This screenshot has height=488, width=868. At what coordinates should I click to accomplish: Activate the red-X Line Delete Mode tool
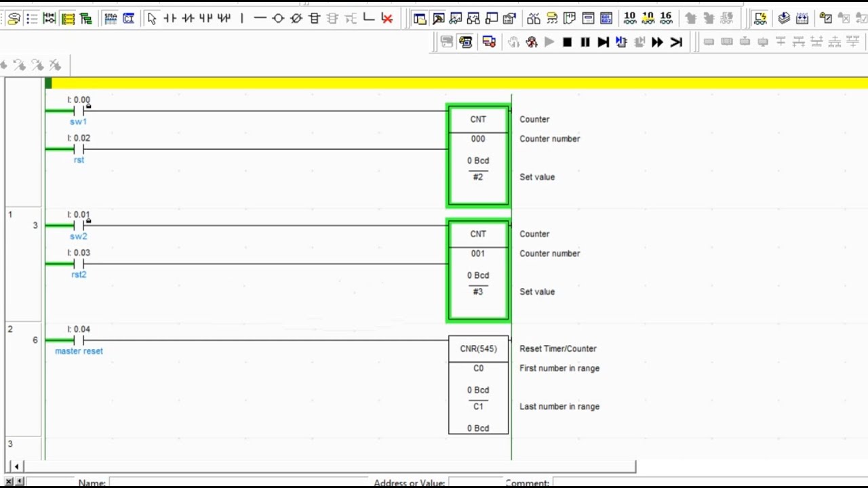click(x=387, y=18)
